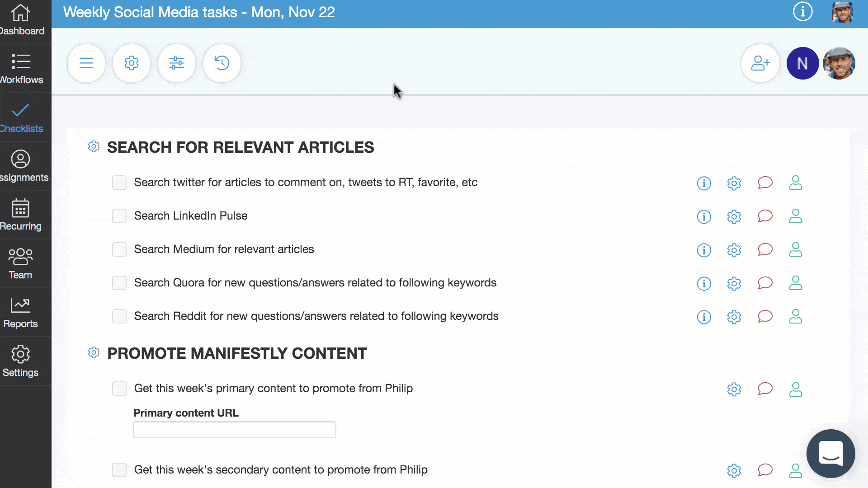This screenshot has width=868, height=488.
Task: Tick the Search LinkedIn Pulse checkbox
Action: point(119,216)
